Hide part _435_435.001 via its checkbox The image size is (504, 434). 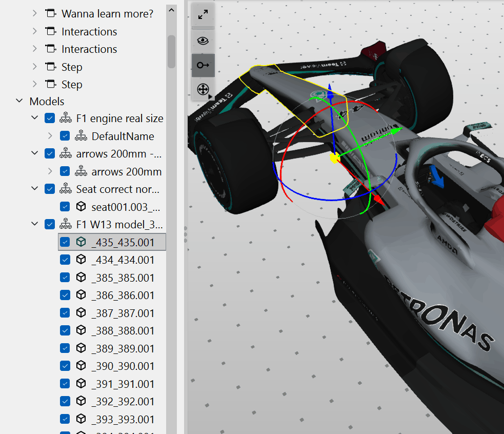tap(65, 242)
